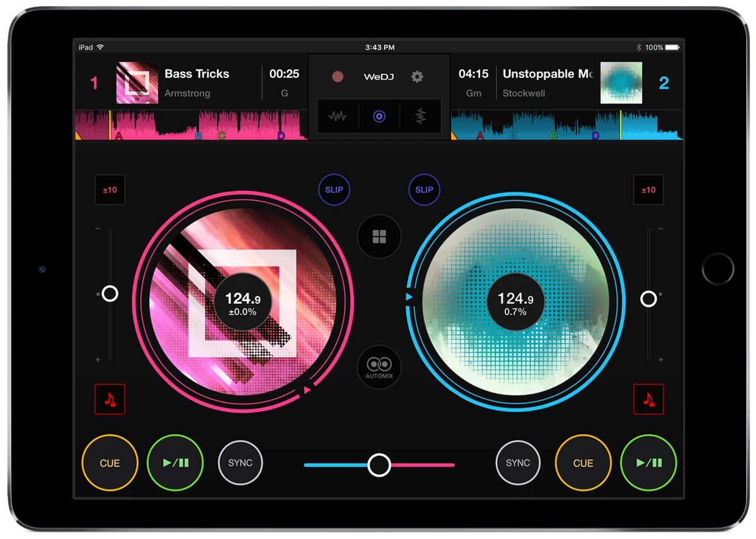Toggle SLIP mode for deck 2
Image resolution: width=756 pixels, height=539 pixels.
point(424,190)
